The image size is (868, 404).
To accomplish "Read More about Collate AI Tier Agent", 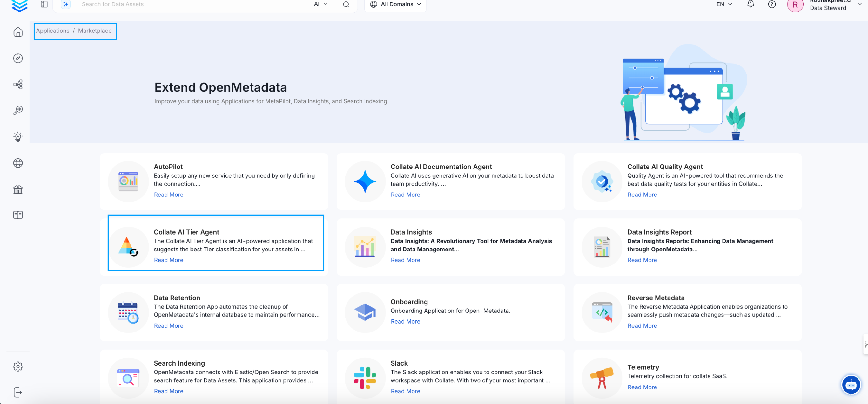I will click(168, 260).
